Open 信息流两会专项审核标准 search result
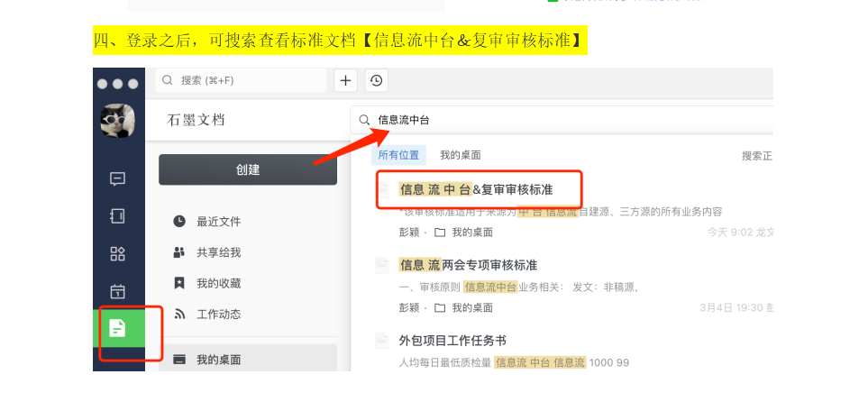 (x=469, y=265)
